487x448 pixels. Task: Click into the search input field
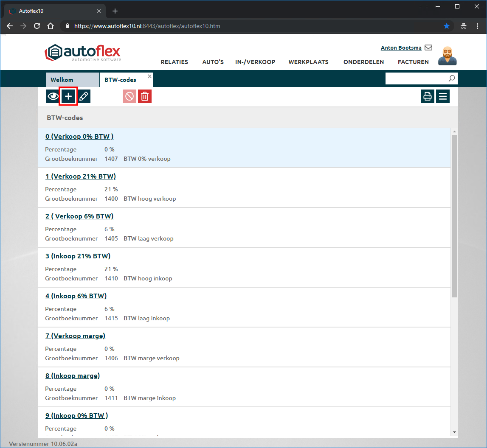[416, 78]
